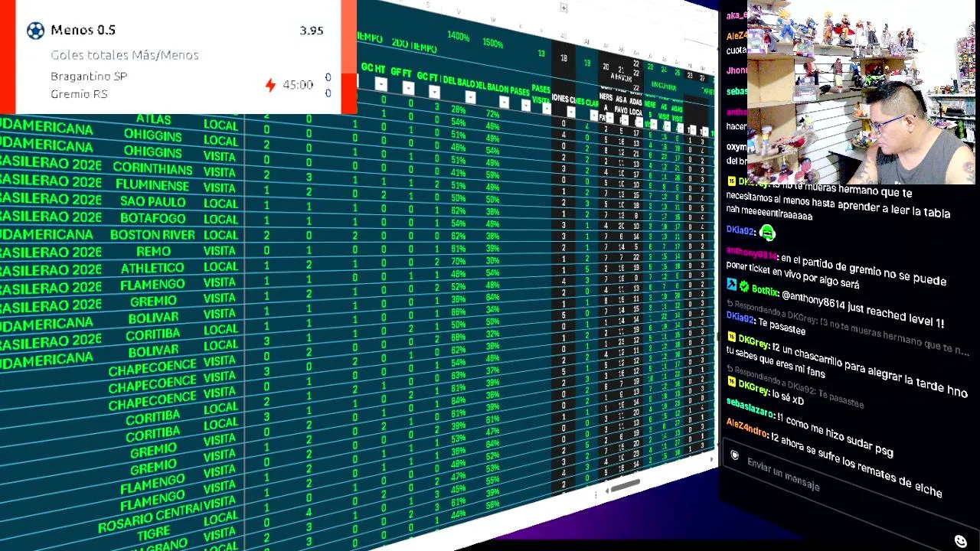Select LOCAL in the SAO PAULO row
The height and width of the screenshot is (551, 980).
coord(221,203)
